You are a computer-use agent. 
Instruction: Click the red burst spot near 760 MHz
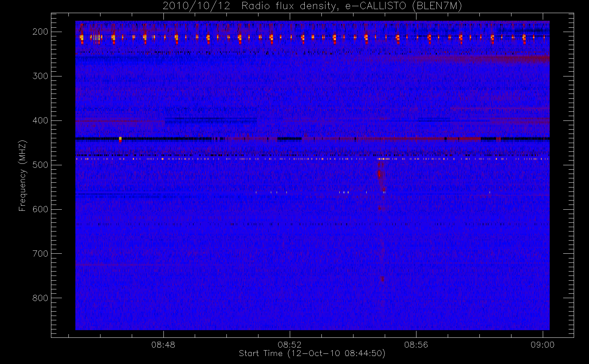click(382, 279)
